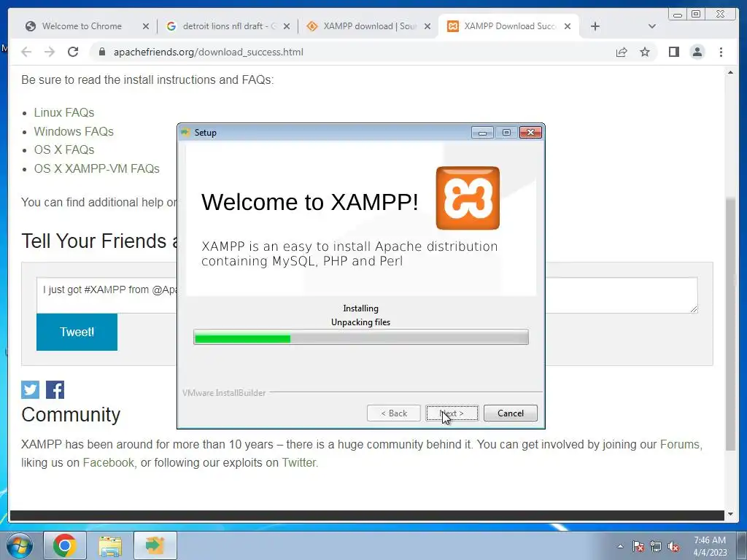Screen dimensions: 747x560
Task: Click the Back button in Setup
Action: click(393, 413)
